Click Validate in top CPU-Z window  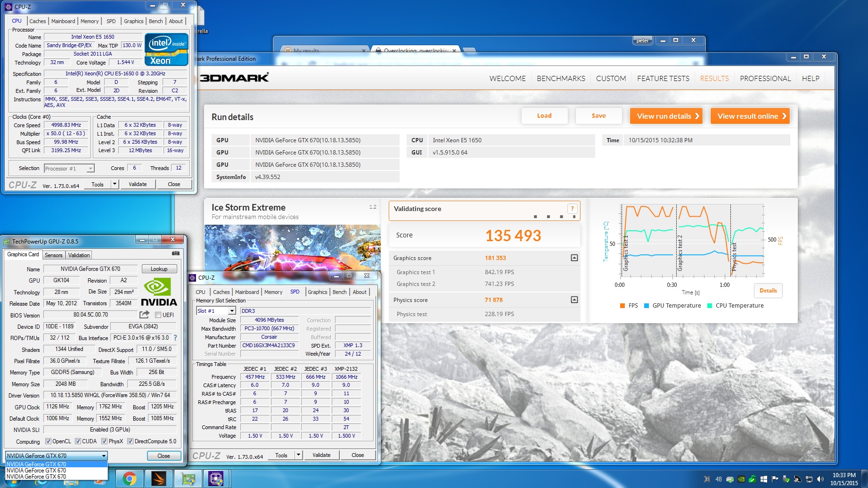point(138,184)
